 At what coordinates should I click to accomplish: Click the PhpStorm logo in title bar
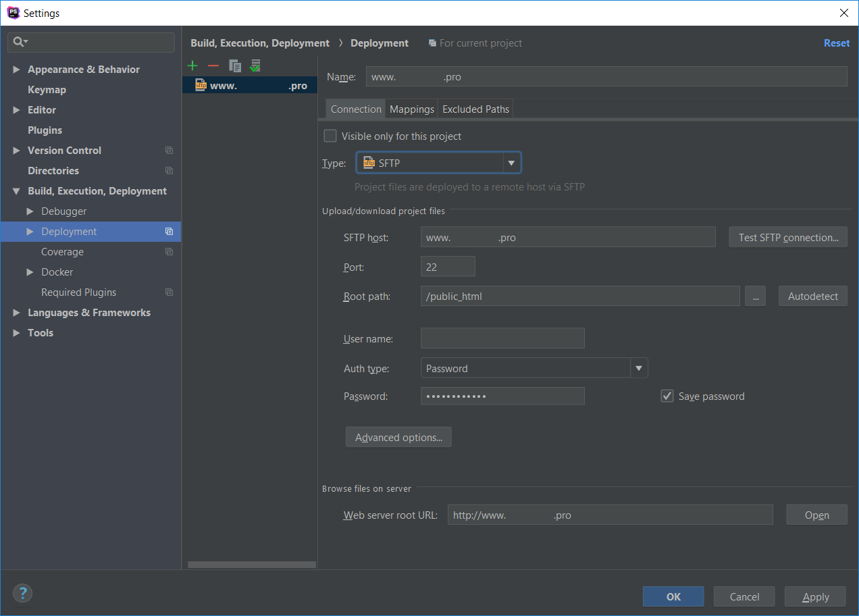(x=13, y=13)
